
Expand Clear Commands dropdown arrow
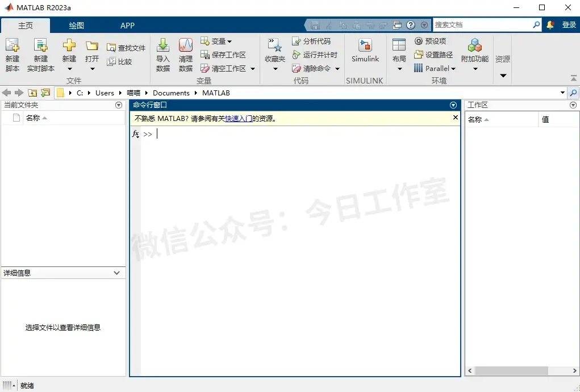[337, 69]
